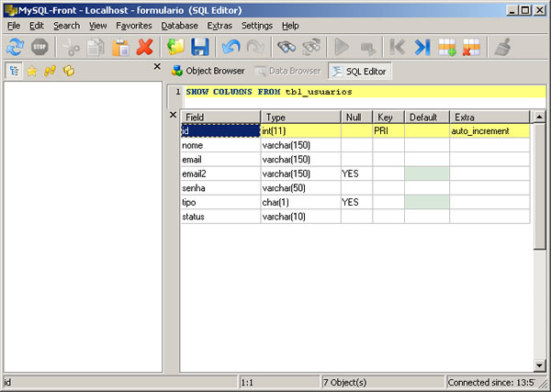551x392 pixels.
Task: Click the 'varchar(10)' type cell
Action: pyautogui.click(x=300, y=217)
